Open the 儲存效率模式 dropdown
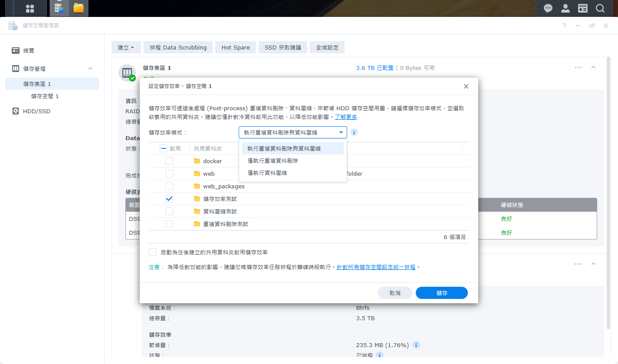This screenshot has width=618, height=364. point(293,132)
